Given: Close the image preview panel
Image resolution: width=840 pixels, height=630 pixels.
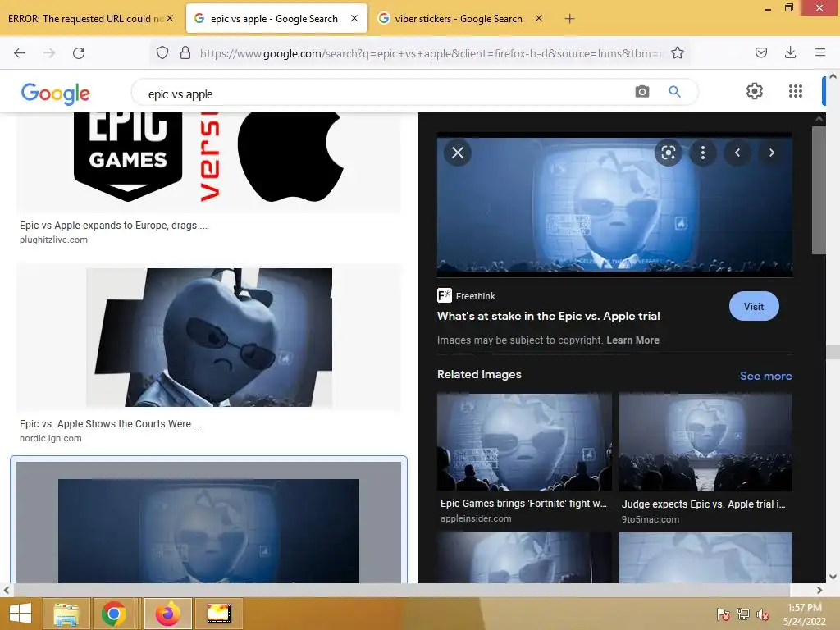Looking at the screenshot, I should 458,153.
